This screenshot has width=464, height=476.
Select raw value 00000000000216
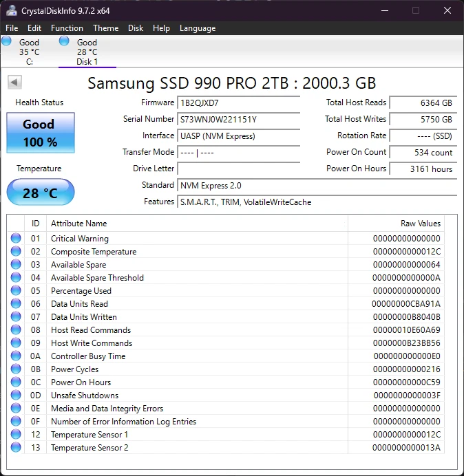407,369
